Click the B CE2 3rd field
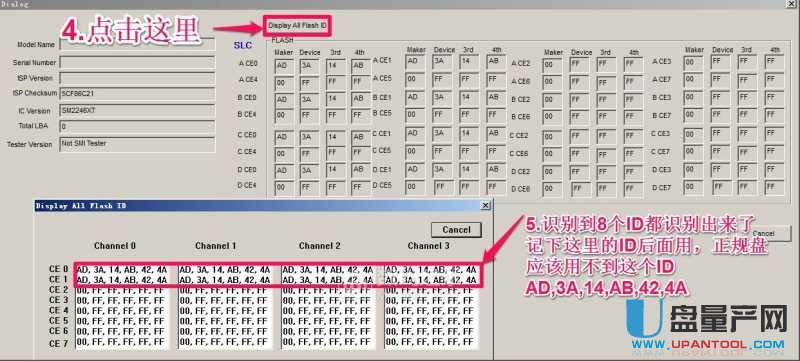The width and height of the screenshot is (800, 361). (606, 100)
